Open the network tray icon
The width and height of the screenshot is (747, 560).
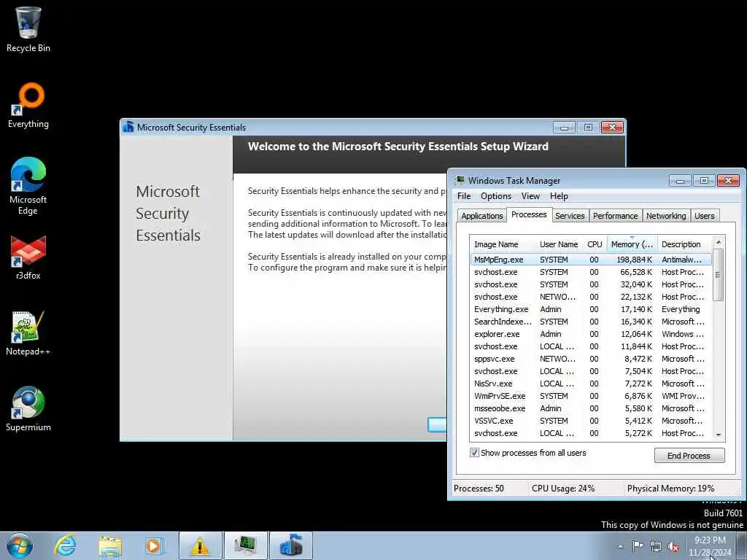(656, 546)
